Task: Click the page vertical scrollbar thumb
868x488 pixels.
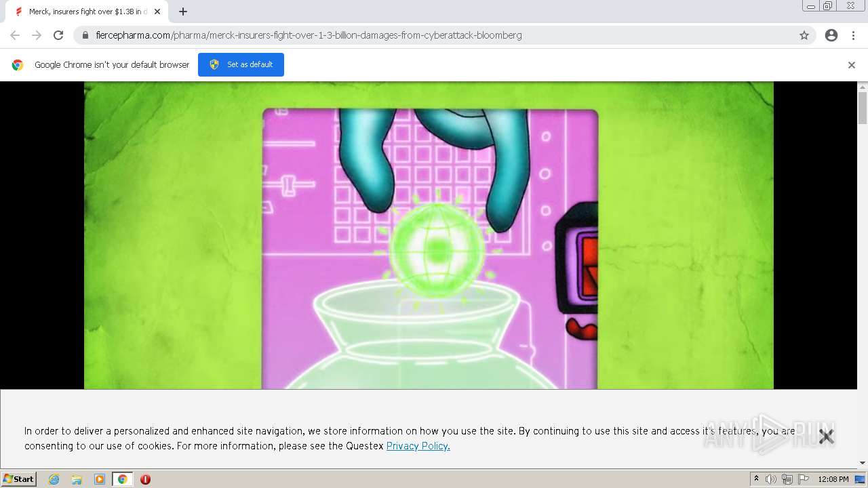Action: point(863,108)
